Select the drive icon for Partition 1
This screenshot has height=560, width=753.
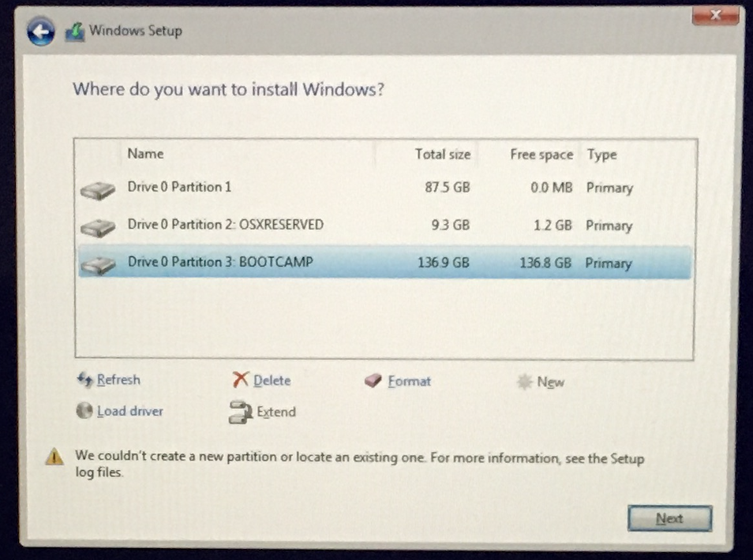[98, 191]
